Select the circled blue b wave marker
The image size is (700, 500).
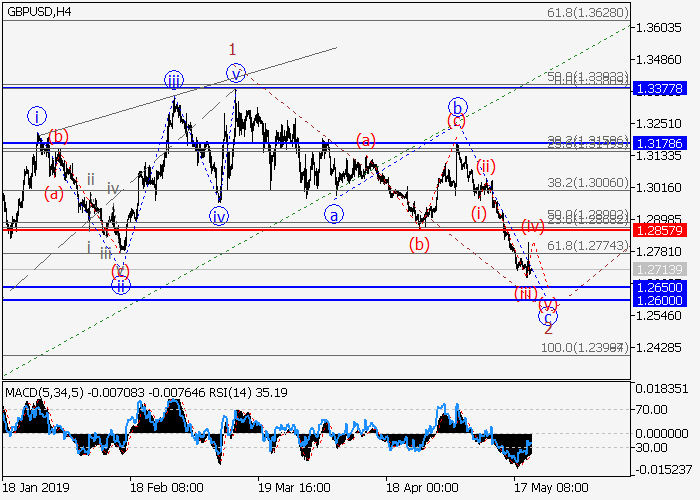point(458,106)
